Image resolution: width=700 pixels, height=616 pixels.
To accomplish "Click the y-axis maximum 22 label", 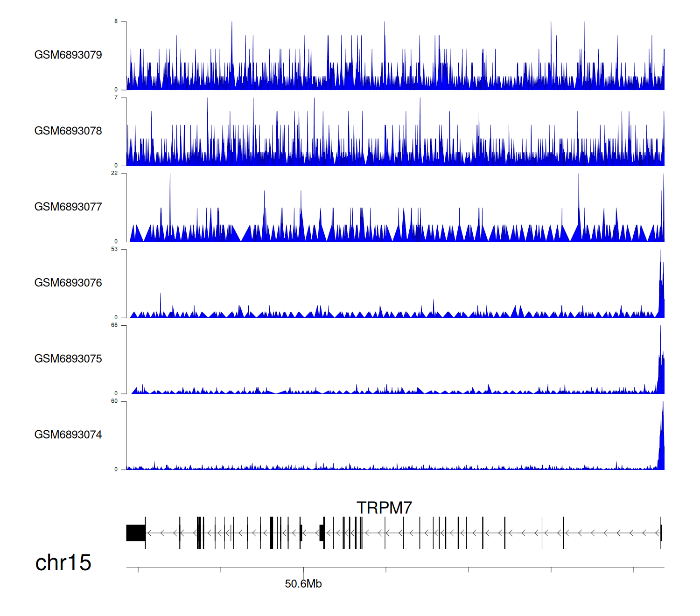I will (114, 173).
